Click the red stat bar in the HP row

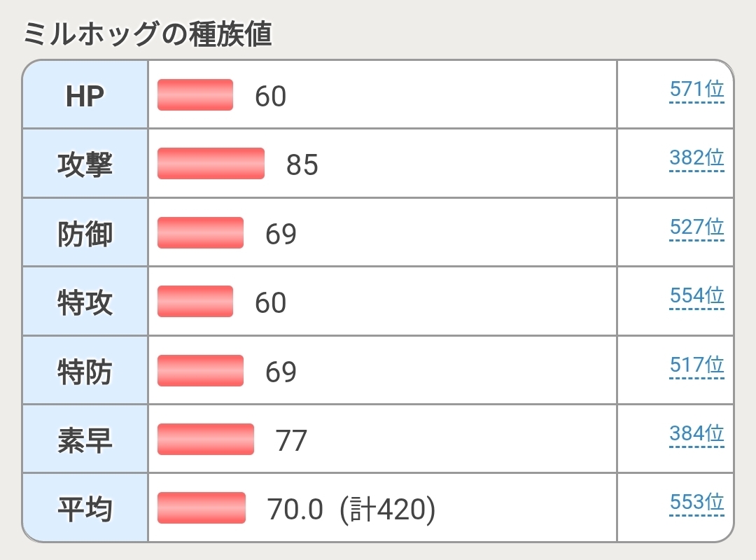(x=195, y=94)
